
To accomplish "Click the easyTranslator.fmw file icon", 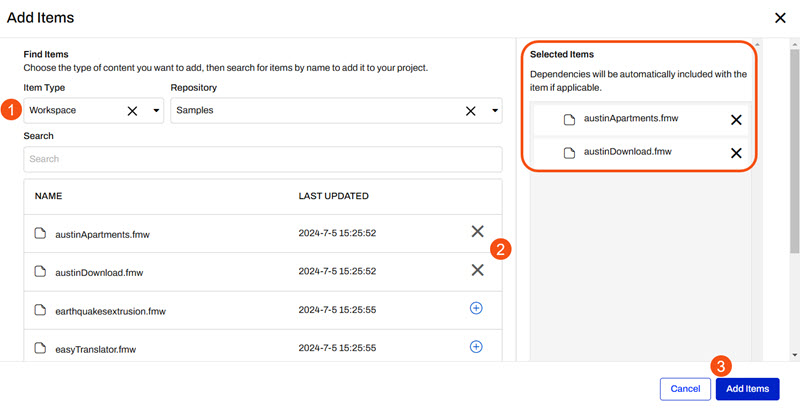I will (x=41, y=348).
